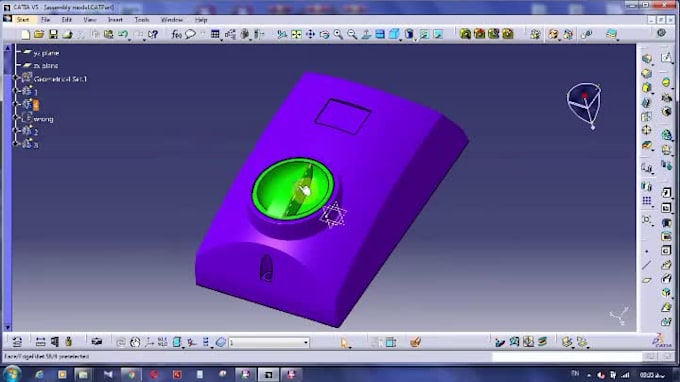Click the Plane tool in right toolbar

coord(647,280)
